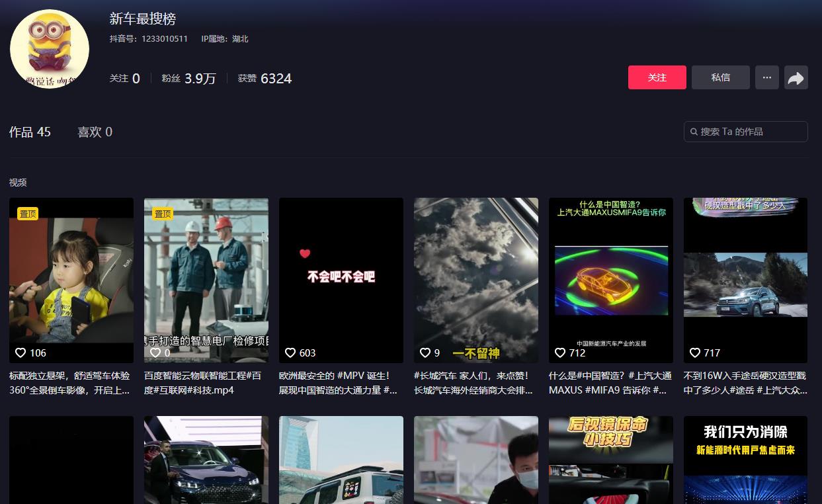The height and width of the screenshot is (504, 822).
Task: Open pinned video of two workers in helmets
Action: pos(206,280)
